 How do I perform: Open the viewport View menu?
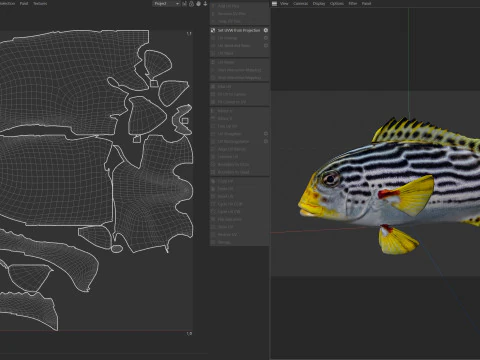coord(284,4)
